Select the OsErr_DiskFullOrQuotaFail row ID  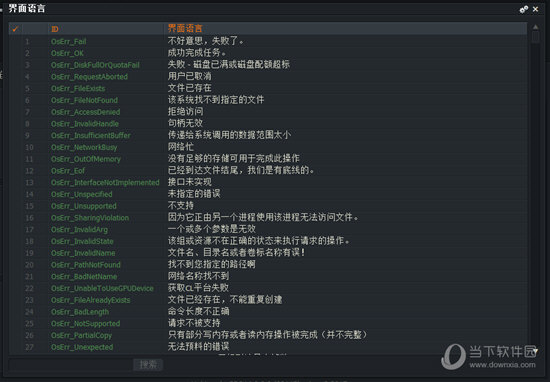point(95,65)
